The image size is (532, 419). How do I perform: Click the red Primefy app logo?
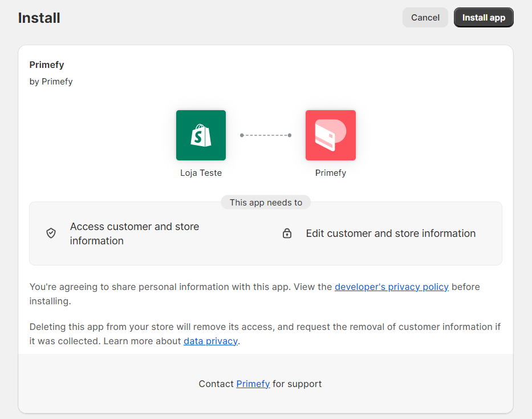331,135
